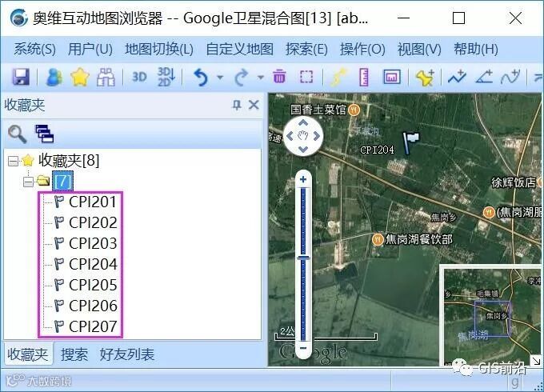Select the [7] folder
The image size is (544, 392).
[x=62, y=181]
